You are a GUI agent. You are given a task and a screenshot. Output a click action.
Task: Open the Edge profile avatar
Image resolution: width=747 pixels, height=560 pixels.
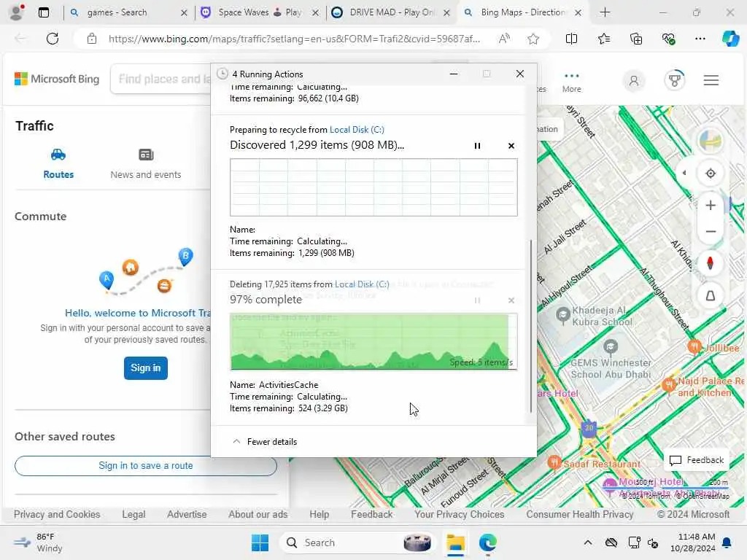[17, 12]
